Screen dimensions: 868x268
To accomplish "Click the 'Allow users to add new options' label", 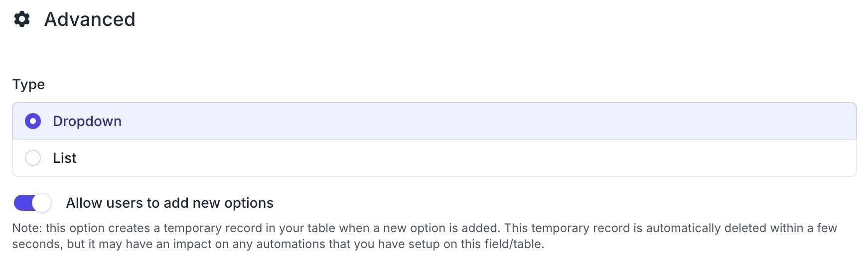I will click(x=170, y=203).
